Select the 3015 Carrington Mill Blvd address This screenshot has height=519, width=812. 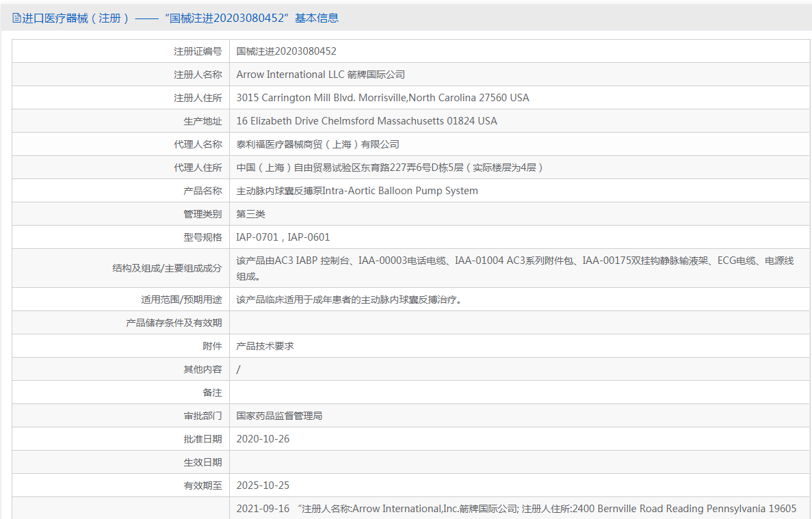pos(382,98)
